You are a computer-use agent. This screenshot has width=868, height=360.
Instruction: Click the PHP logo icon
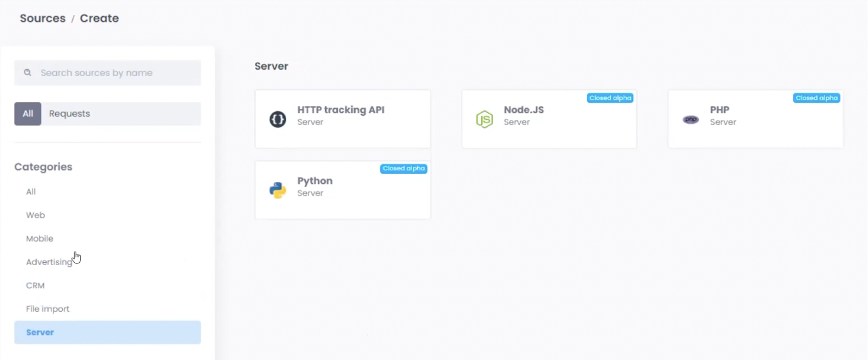(691, 119)
